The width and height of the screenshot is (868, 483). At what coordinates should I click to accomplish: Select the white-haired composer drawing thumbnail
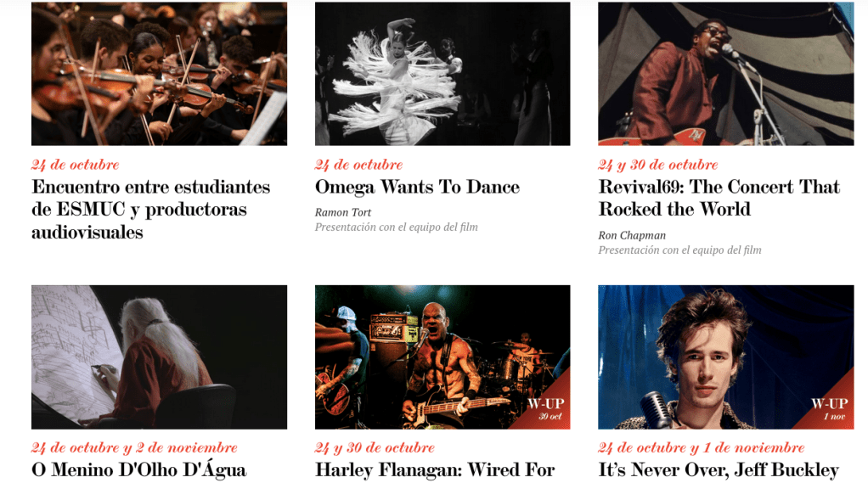coord(159,357)
